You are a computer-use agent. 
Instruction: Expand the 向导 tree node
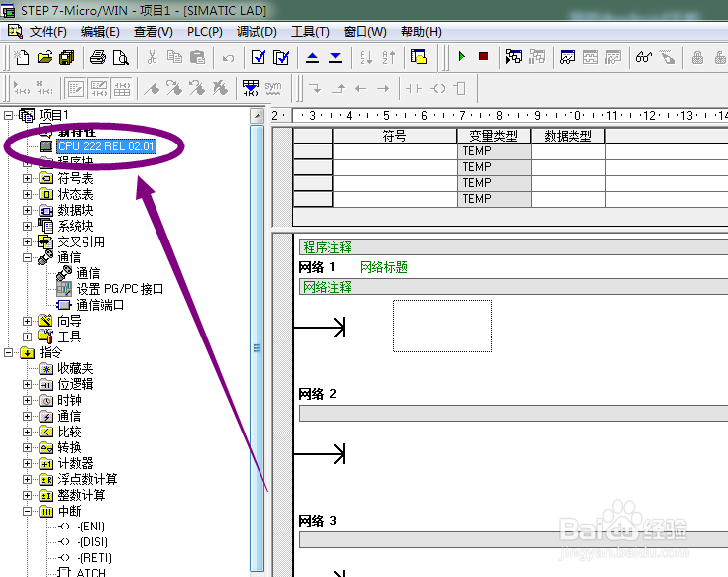coord(27,321)
